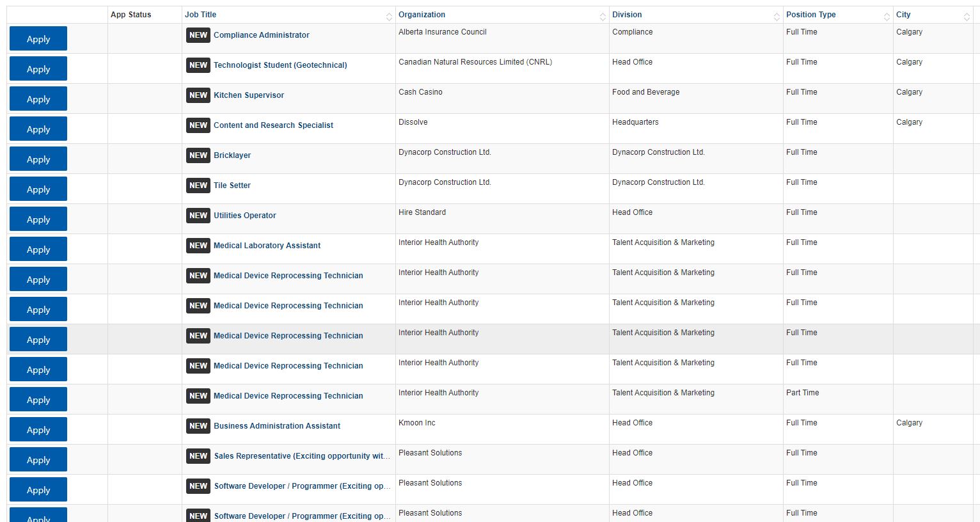Open Business Administration Assistant posting
The image size is (980, 522).
tap(277, 426)
